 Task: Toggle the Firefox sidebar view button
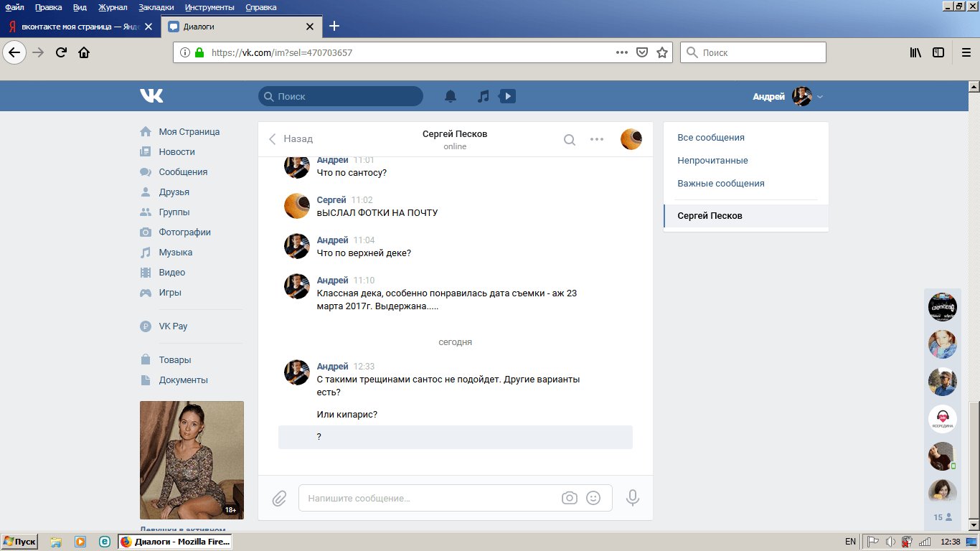(938, 52)
